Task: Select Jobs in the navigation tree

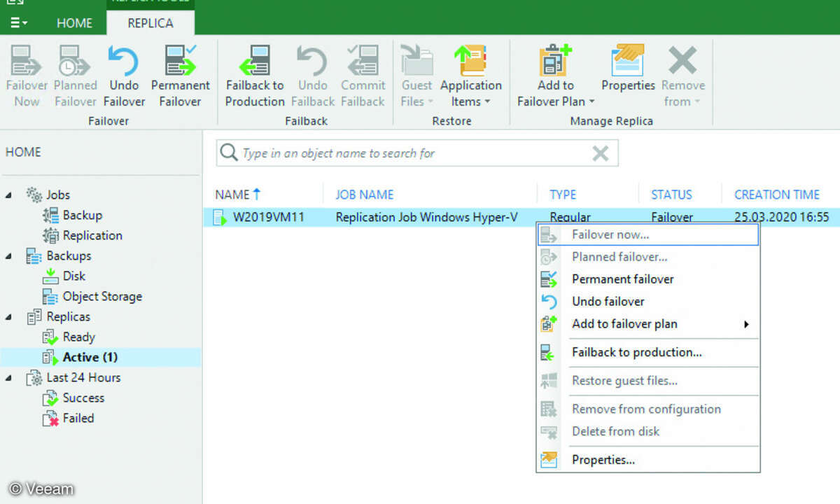Action: pyautogui.click(x=58, y=195)
